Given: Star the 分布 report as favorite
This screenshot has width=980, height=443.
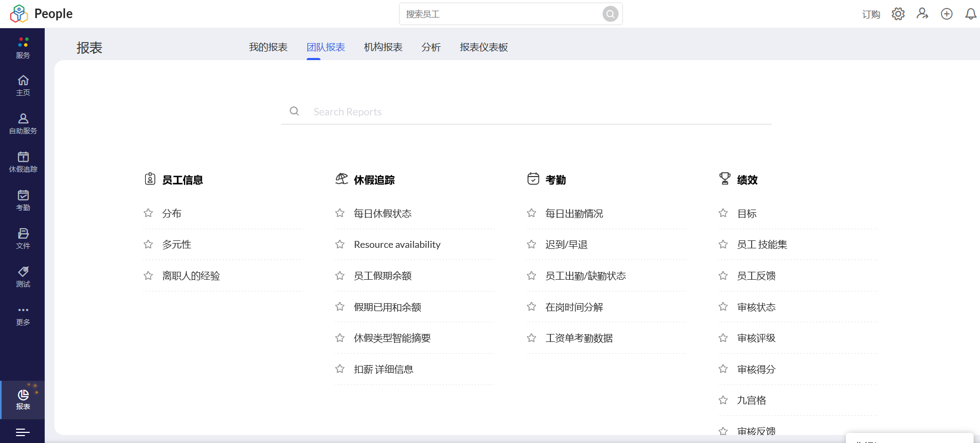Looking at the screenshot, I should [x=149, y=213].
